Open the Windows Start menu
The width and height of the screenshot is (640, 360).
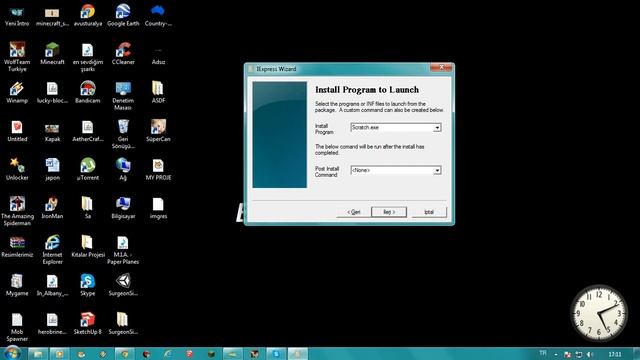(12, 353)
